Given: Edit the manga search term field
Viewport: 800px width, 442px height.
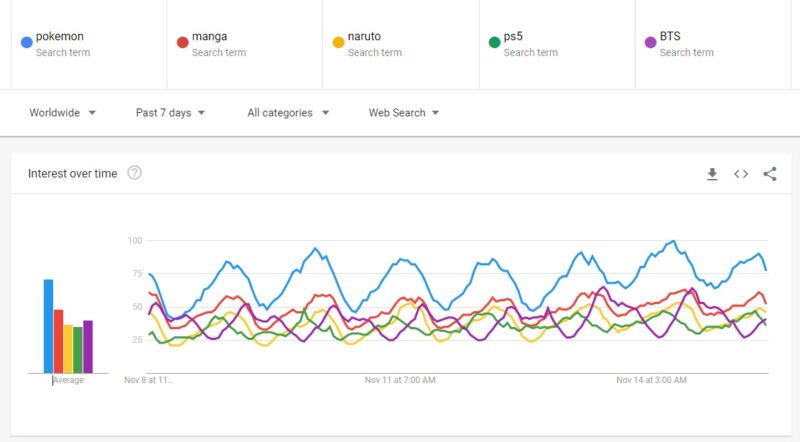Looking at the screenshot, I should (x=209, y=36).
